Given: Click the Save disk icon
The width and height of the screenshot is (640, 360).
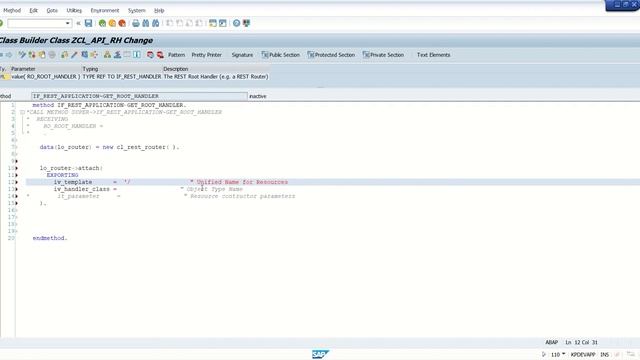Looking at the screenshot, I should [x=88, y=23].
